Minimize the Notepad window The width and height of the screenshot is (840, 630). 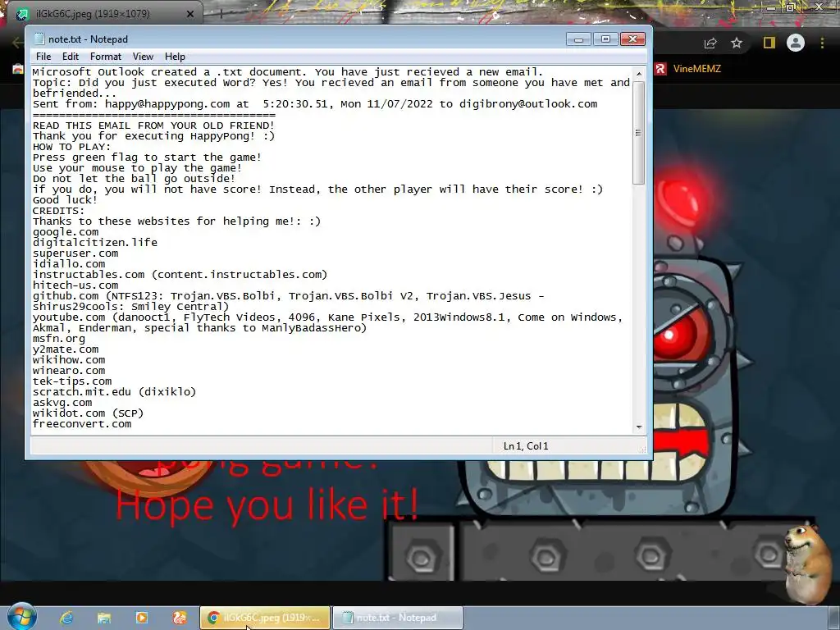[x=578, y=39]
